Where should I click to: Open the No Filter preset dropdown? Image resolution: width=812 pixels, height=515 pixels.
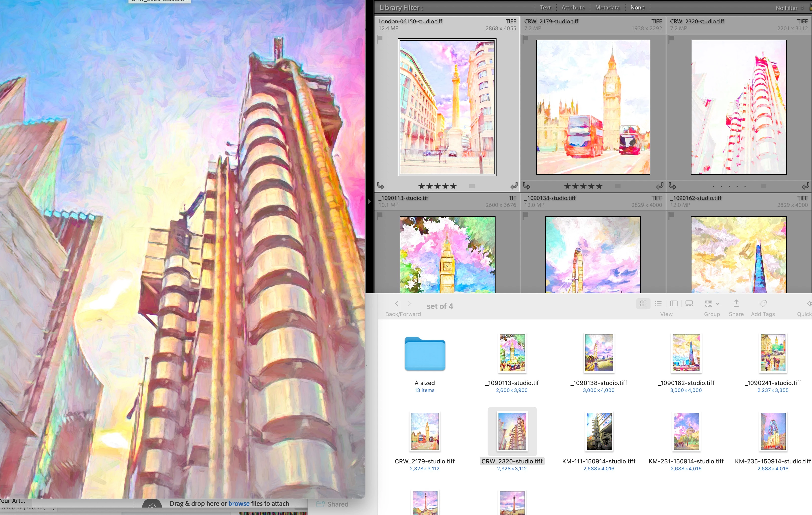[789, 8]
